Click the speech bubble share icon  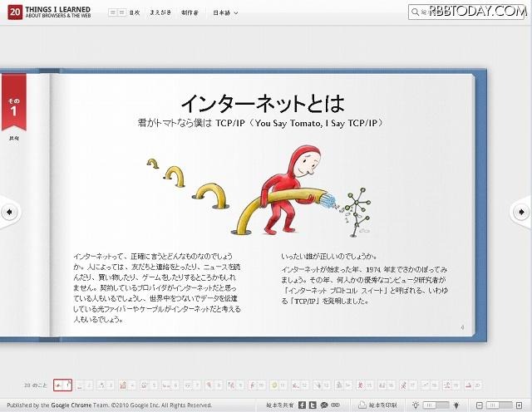click(324, 405)
